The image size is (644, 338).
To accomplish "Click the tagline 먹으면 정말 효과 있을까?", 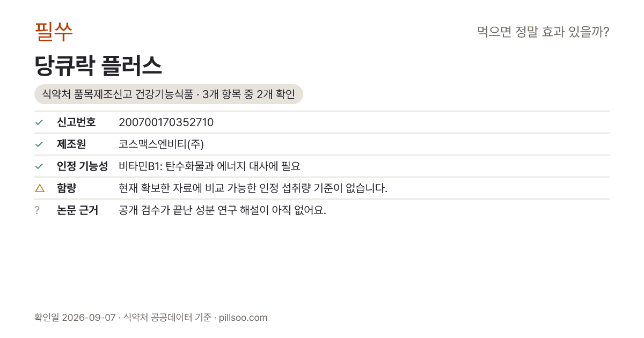I will pos(543,32).
